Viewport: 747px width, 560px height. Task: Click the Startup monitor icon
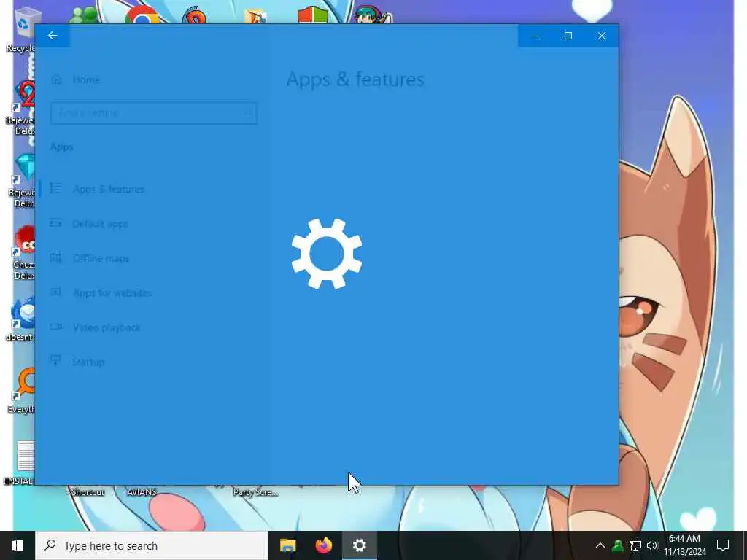55,360
